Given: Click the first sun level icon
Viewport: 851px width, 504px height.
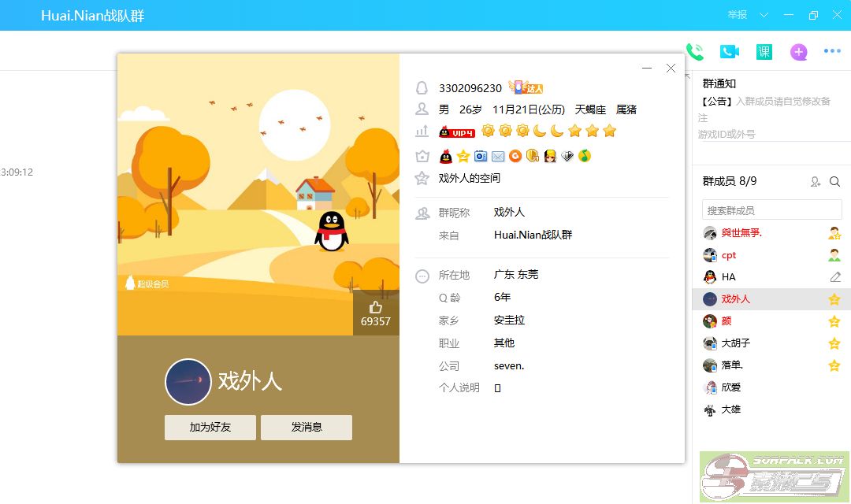Looking at the screenshot, I should pyautogui.click(x=488, y=131).
